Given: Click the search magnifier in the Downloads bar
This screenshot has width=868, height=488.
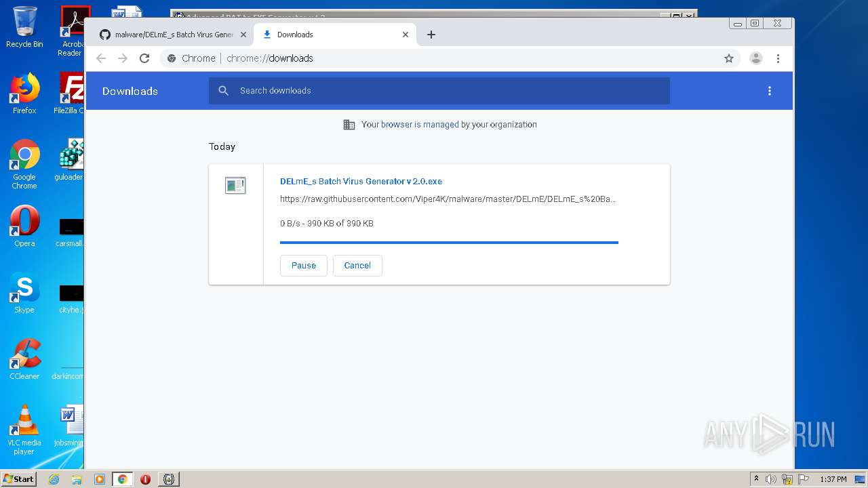Looking at the screenshot, I should pos(224,91).
